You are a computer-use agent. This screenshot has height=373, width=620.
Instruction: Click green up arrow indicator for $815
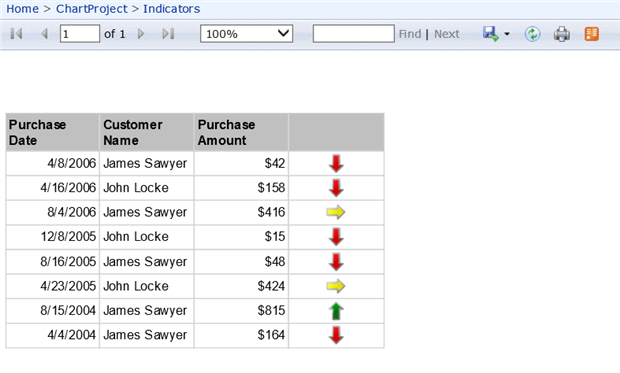coord(336,311)
